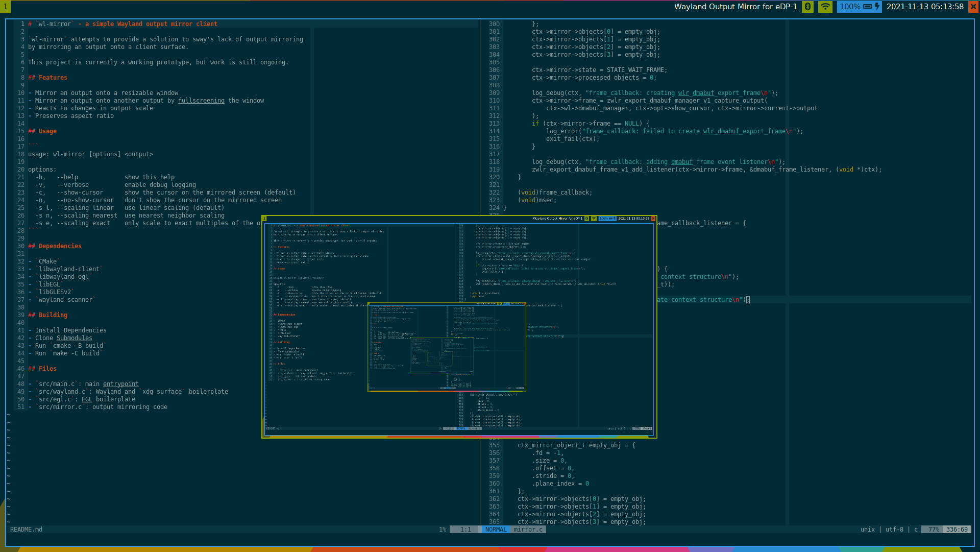The height and width of the screenshot is (552, 980).
Task: Click the utf-8 encoding in statusline
Action: pos(894,530)
